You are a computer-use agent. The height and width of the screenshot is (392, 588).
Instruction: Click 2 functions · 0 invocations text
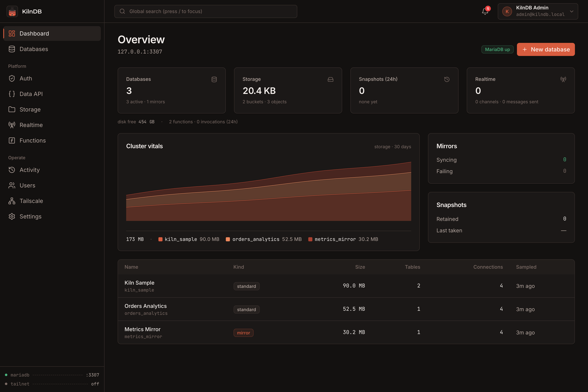click(203, 122)
